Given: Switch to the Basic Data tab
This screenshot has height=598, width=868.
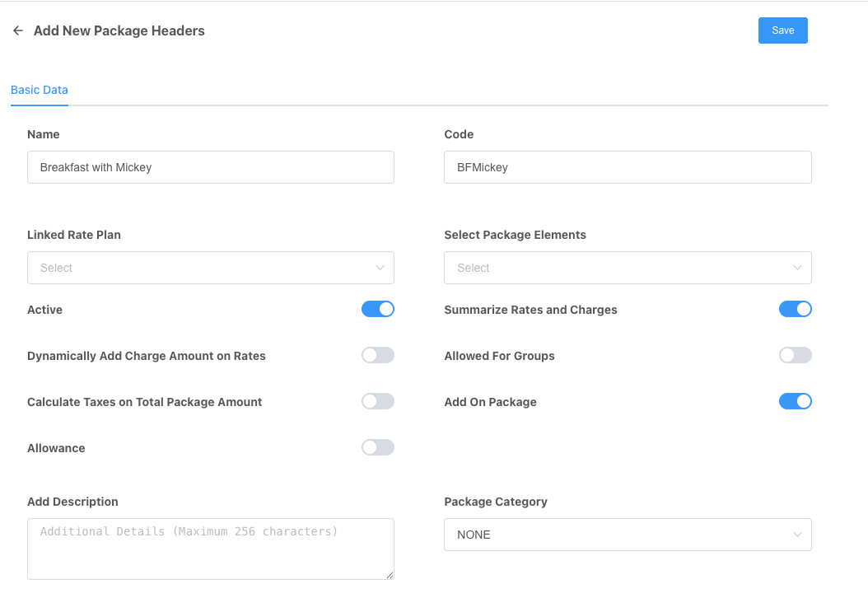Looking at the screenshot, I should point(40,90).
